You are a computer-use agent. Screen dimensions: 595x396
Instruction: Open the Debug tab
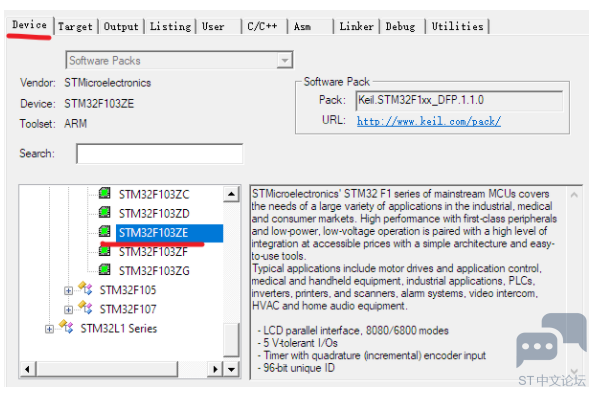(x=400, y=27)
